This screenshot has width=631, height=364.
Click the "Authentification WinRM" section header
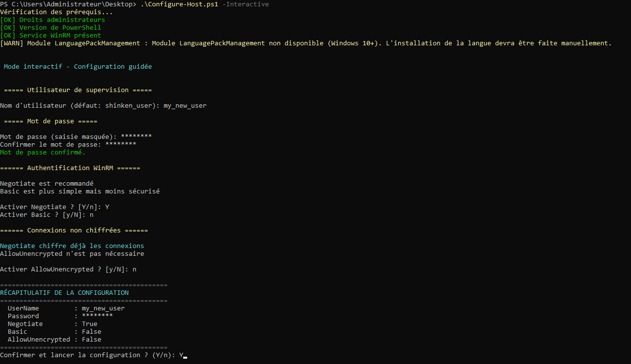(x=70, y=168)
